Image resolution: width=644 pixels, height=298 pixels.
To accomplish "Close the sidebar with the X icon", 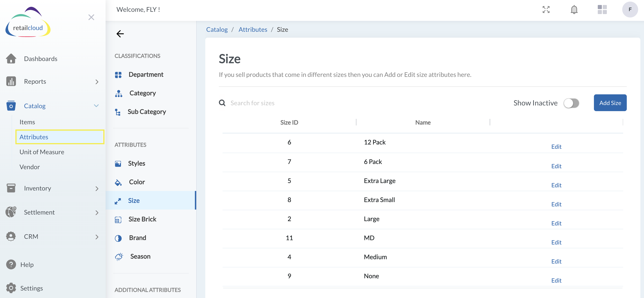I will pos(91,17).
